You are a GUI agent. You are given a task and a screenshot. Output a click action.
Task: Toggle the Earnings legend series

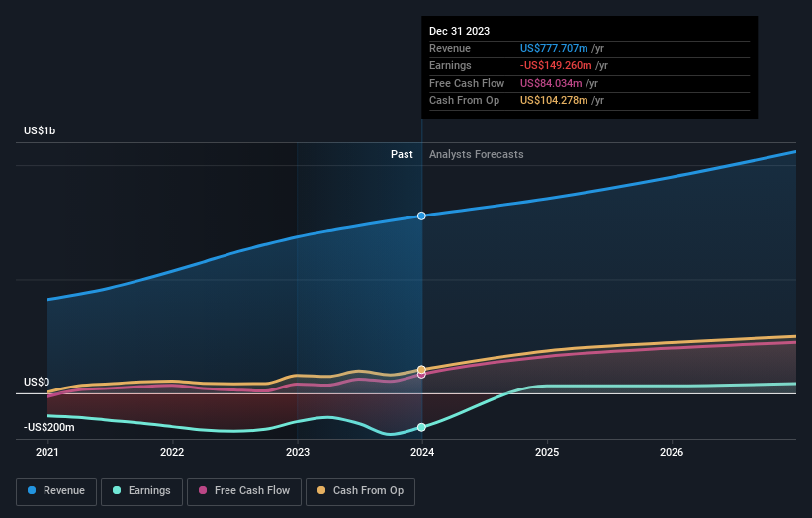(x=141, y=491)
